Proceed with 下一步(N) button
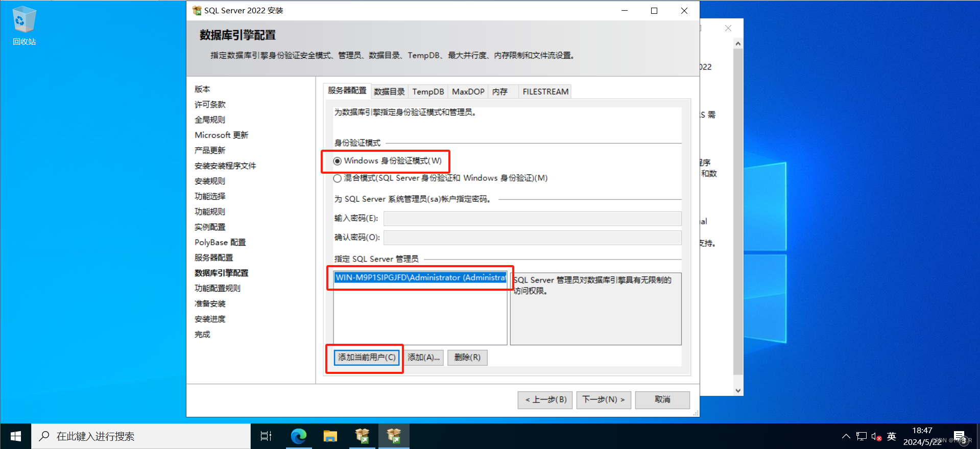Viewport: 980px width, 449px height. click(604, 400)
